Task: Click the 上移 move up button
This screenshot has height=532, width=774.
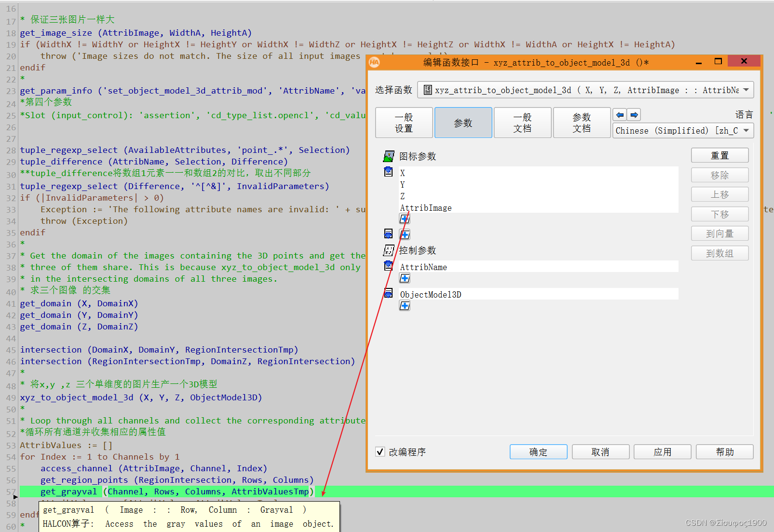Action: pyautogui.click(x=720, y=194)
